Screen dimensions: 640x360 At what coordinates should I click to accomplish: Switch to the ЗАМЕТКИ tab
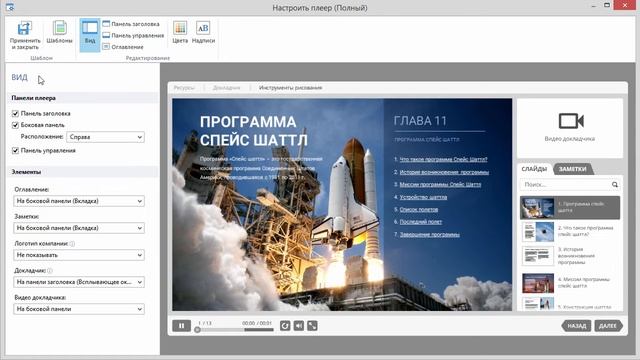click(x=573, y=169)
